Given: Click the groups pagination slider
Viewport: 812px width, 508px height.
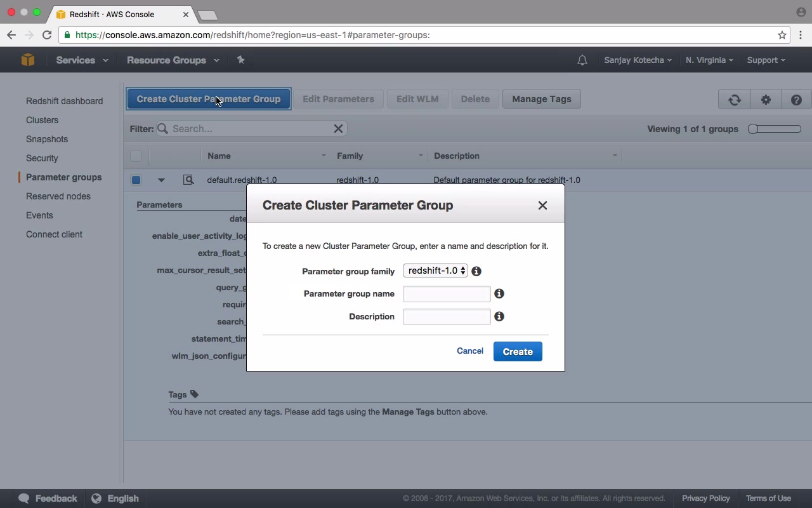Looking at the screenshot, I should (775, 129).
